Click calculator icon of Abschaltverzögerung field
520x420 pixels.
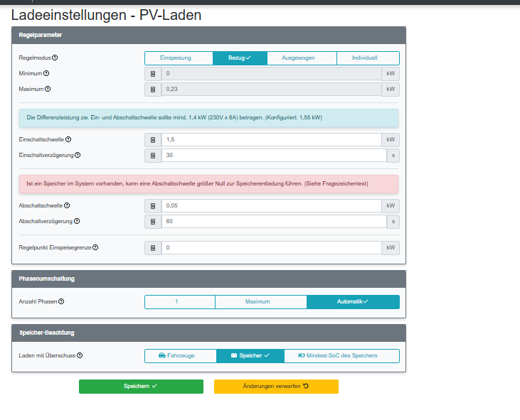coord(153,222)
